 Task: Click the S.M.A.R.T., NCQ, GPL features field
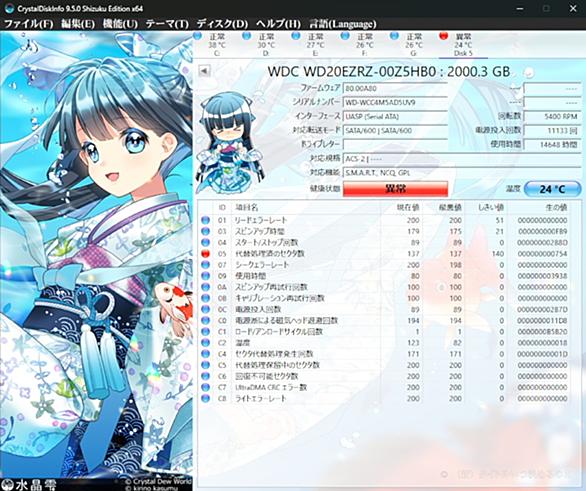(462, 173)
